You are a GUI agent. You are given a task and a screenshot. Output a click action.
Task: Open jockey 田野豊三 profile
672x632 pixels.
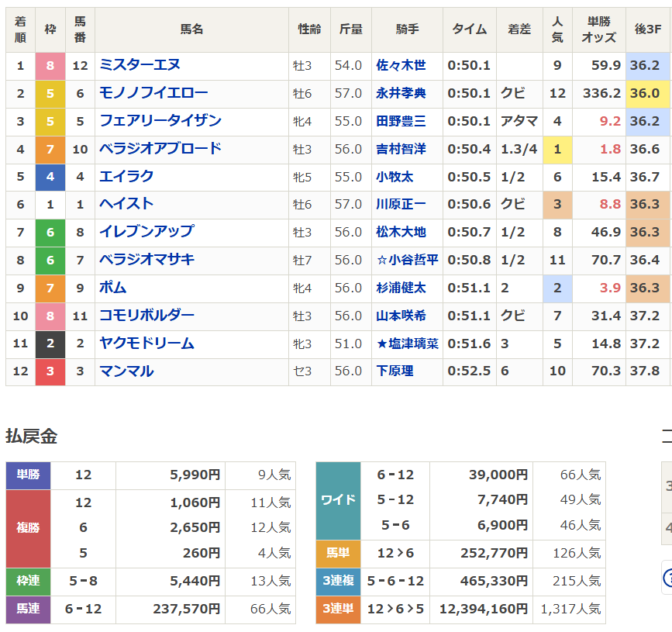coord(401,121)
